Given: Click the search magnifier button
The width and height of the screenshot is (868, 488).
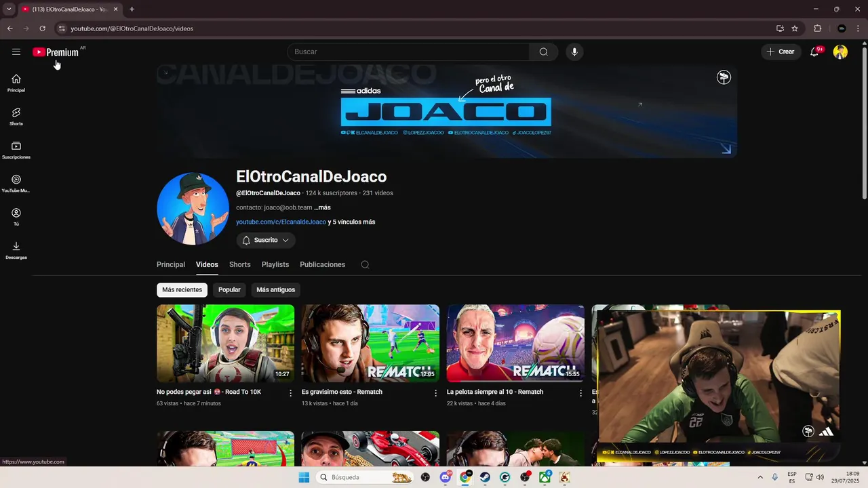Looking at the screenshot, I should 544,52.
